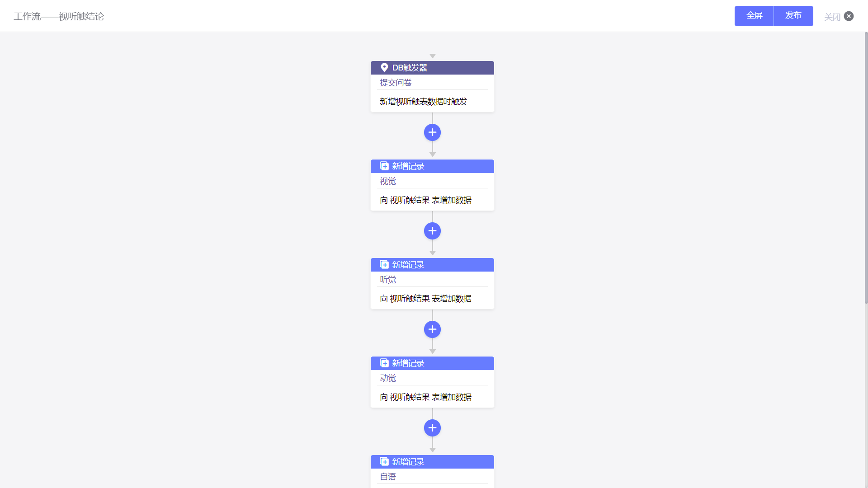Add a step below the 动觉 node
Image resolution: width=868 pixels, height=488 pixels.
(x=432, y=428)
